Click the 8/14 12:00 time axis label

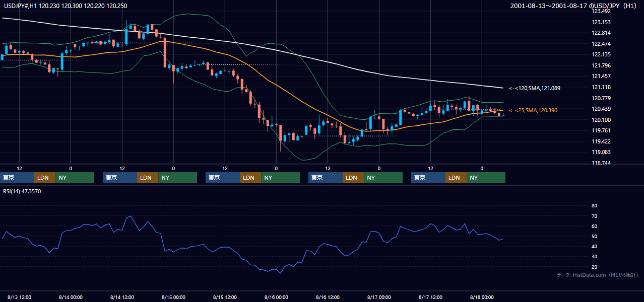[122, 297]
